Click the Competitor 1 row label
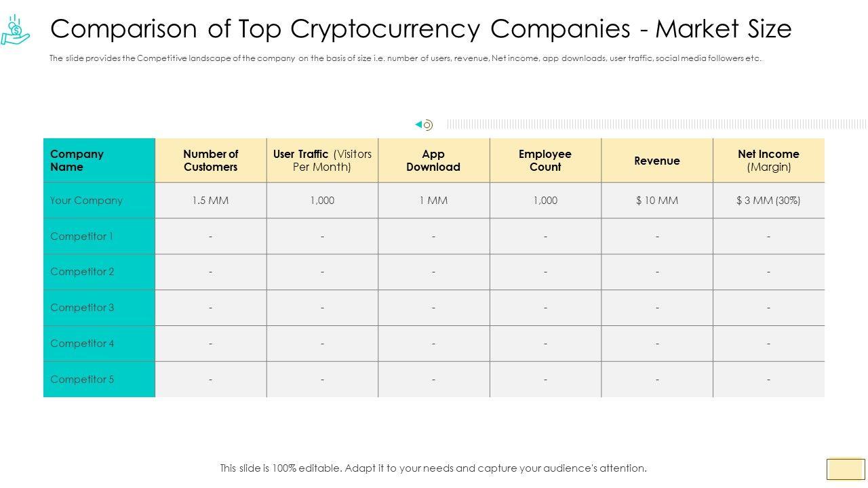Image resolution: width=868 pixels, height=488 pixels. (x=82, y=237)
